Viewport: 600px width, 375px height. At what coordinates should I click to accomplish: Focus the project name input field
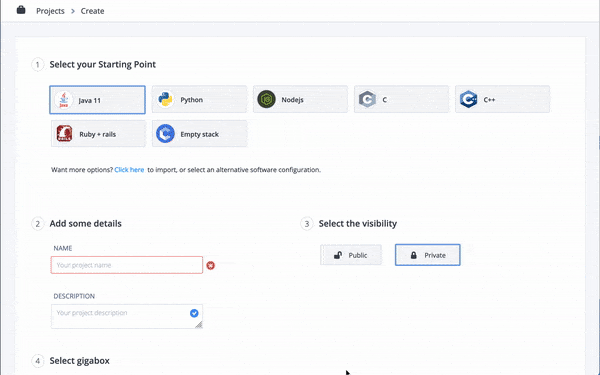click(x=127, y=265)
